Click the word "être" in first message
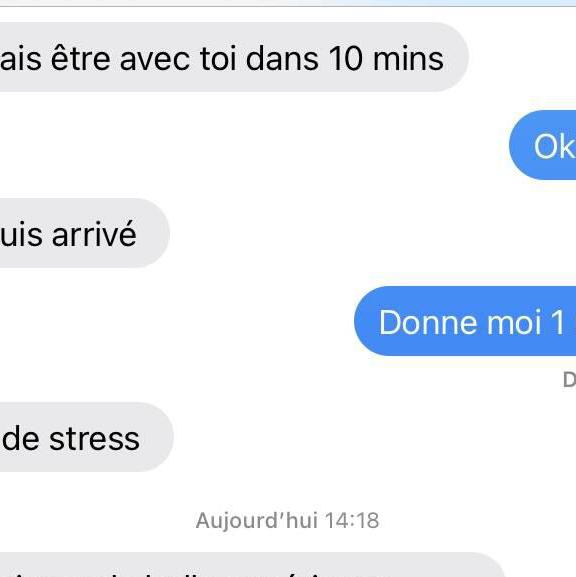The width and height of the screenshot is (576, 577). (x=81, y=59)
